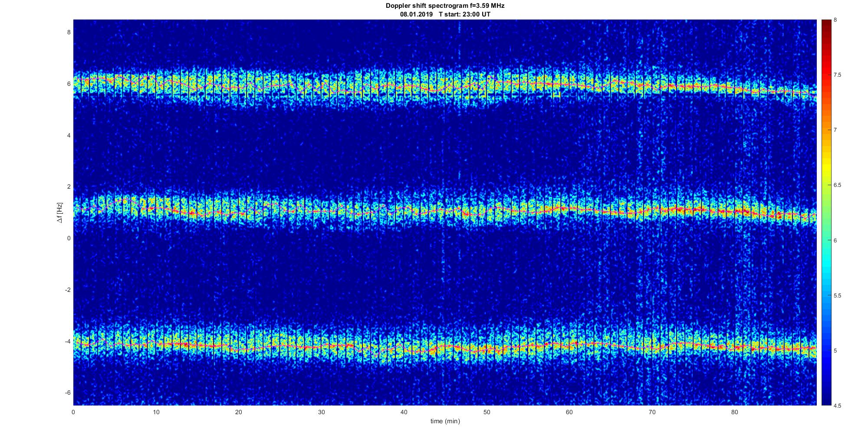This screenshot has height=435, width=868.
Task: Click the y-axis label 'Δf [Hz]'
Action: pos(60,213)
